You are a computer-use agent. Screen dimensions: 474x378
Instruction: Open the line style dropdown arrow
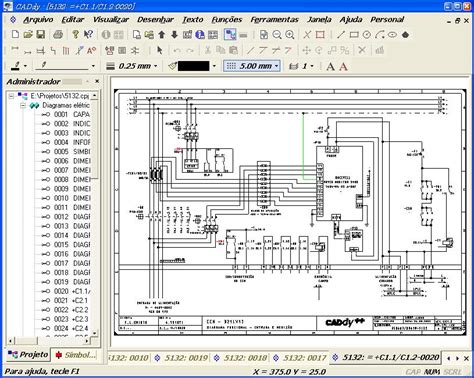(93, 66)
